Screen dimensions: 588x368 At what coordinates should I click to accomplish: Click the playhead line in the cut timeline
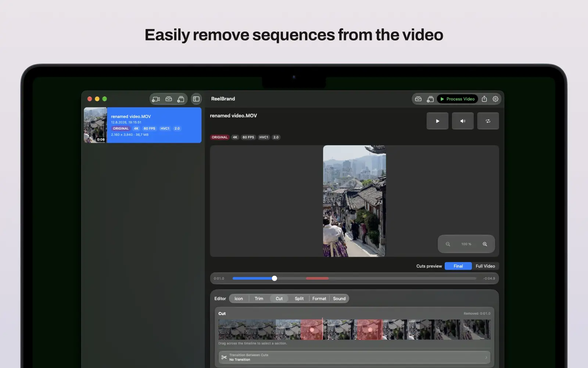(x=323, y=329)
